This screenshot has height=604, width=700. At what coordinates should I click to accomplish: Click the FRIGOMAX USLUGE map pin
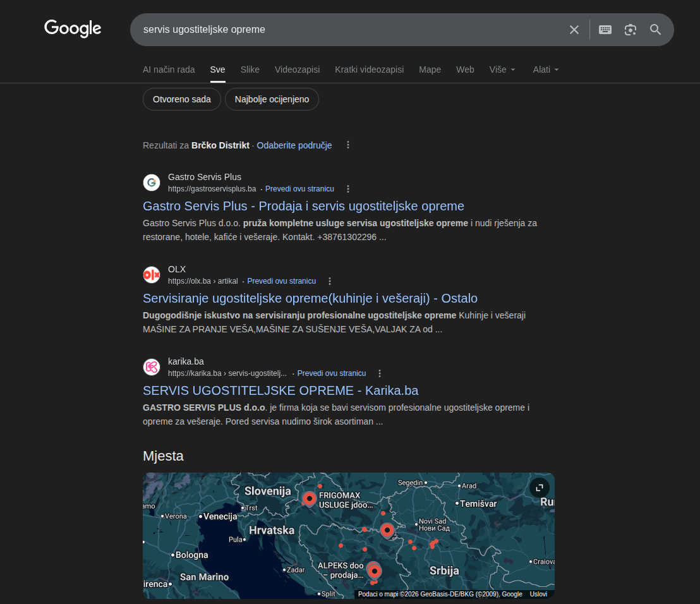[309, 498]
